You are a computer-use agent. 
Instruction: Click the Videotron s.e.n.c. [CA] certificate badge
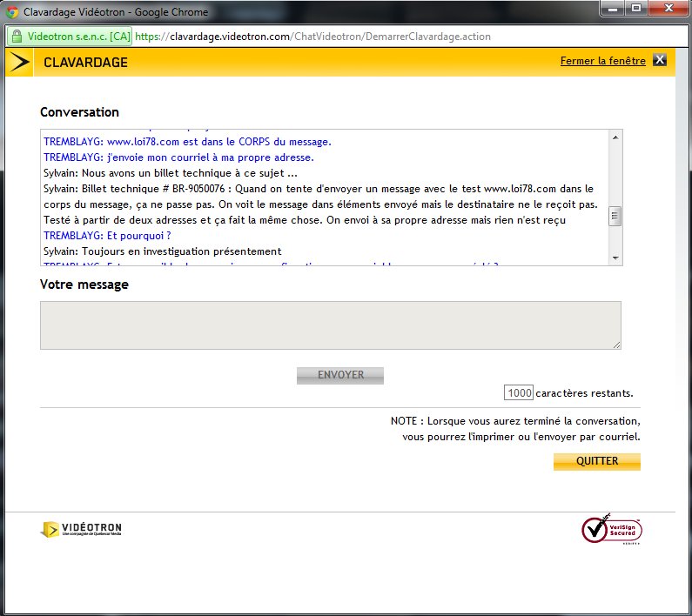coord(71,37)
